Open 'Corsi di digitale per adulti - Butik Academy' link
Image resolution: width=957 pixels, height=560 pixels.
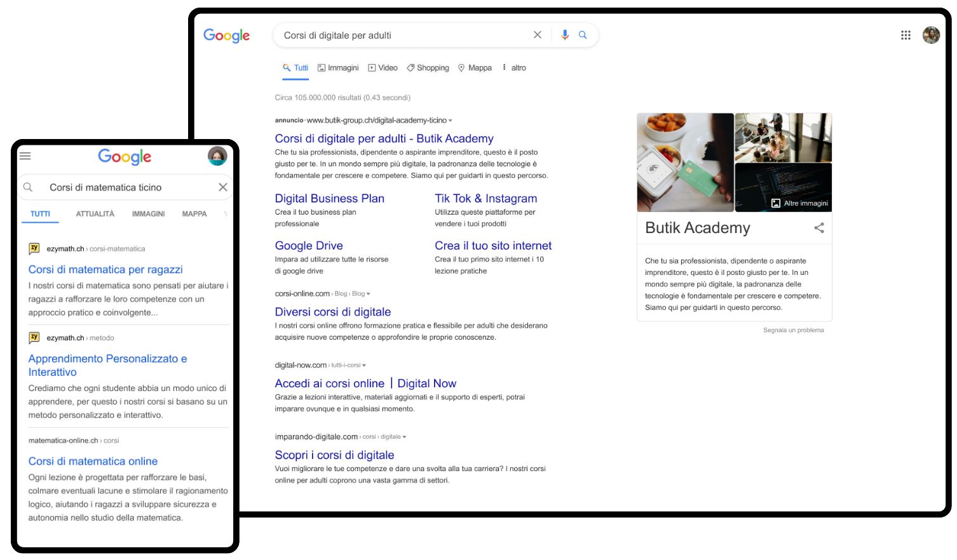click(x=384, y=138)
